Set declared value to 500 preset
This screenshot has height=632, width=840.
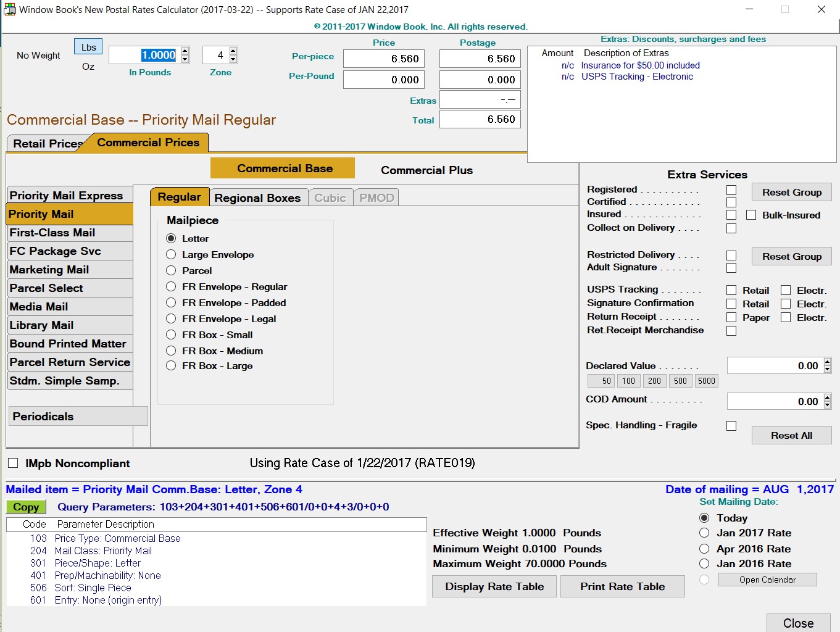click(x=680, y=381)
